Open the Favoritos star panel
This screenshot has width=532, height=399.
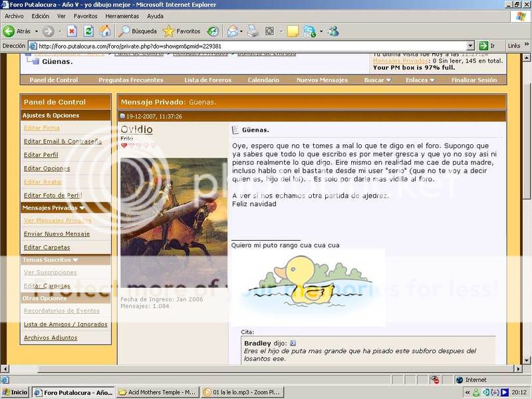[x=182, y=31]
